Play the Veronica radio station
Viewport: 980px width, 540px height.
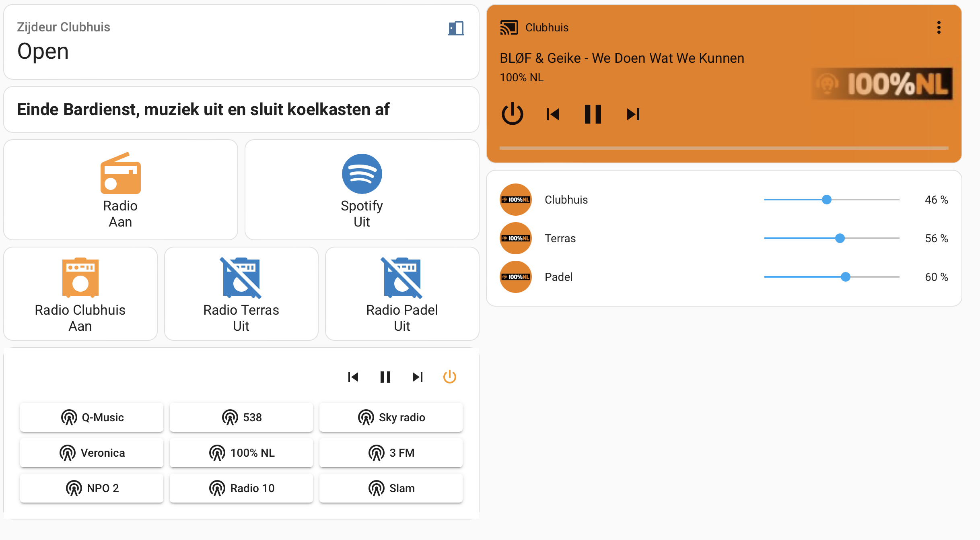92,453
